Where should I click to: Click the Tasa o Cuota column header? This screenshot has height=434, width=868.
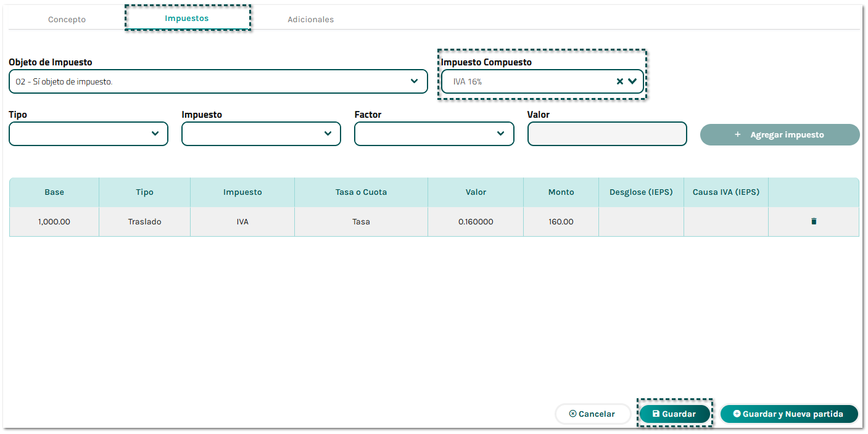pyautogui.click(x=361, y=192)
